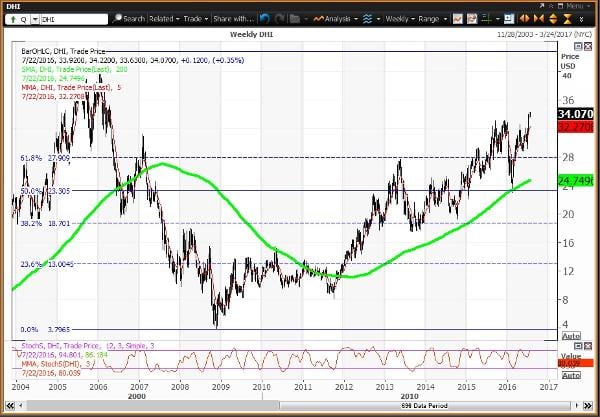Click the Share with button
Image resolution: width=600 pixels, height=417 pixels.
pos(232,19)
